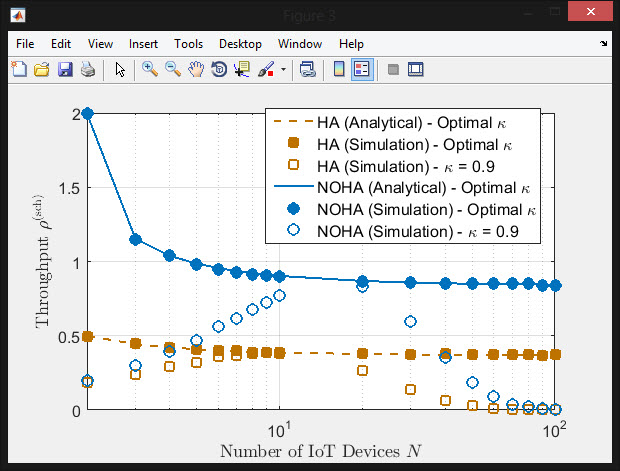Save figure with the floppy disk icon
620x471 pixels.
click(65, 69)
